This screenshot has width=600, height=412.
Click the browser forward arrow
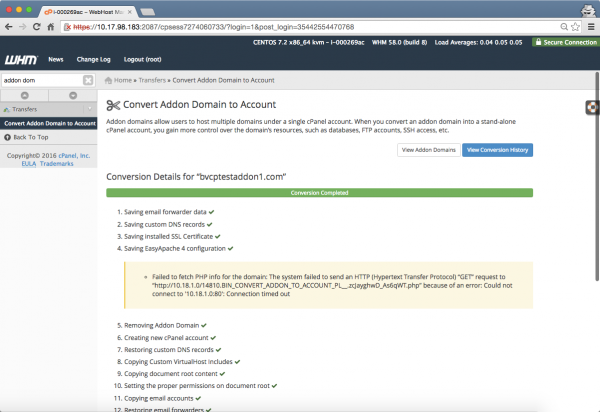pyautogui.click(x=23, y=27)
